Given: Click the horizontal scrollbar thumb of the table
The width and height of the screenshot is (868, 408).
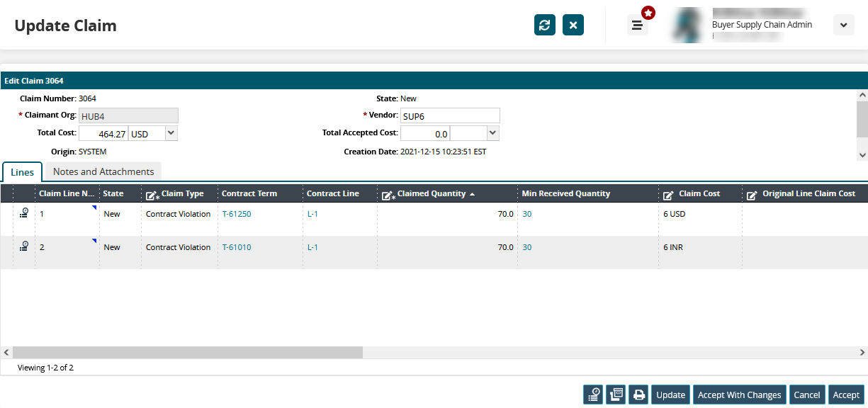Looking at the screenshot, I should pyautogui.click(x=187, y=352).
